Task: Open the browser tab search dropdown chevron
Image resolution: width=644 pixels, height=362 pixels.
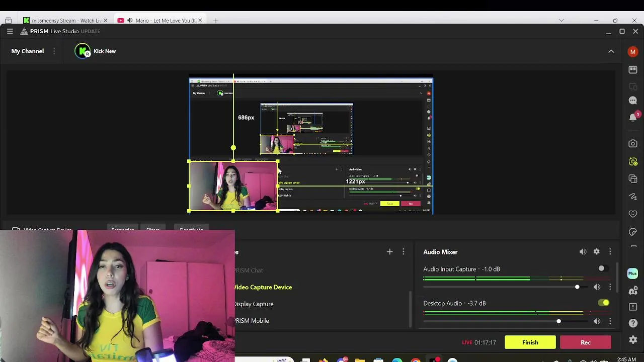Action: [561, 21]
